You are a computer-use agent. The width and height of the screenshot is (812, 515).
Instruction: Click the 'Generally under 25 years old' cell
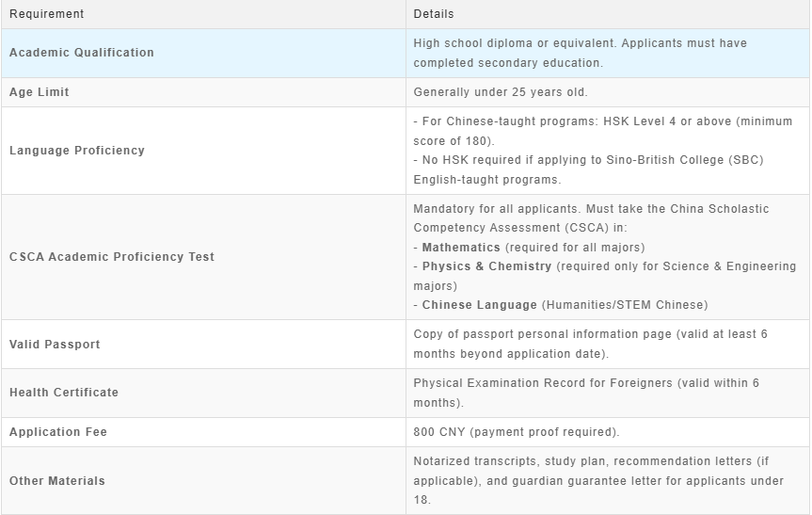coord(501,92)
